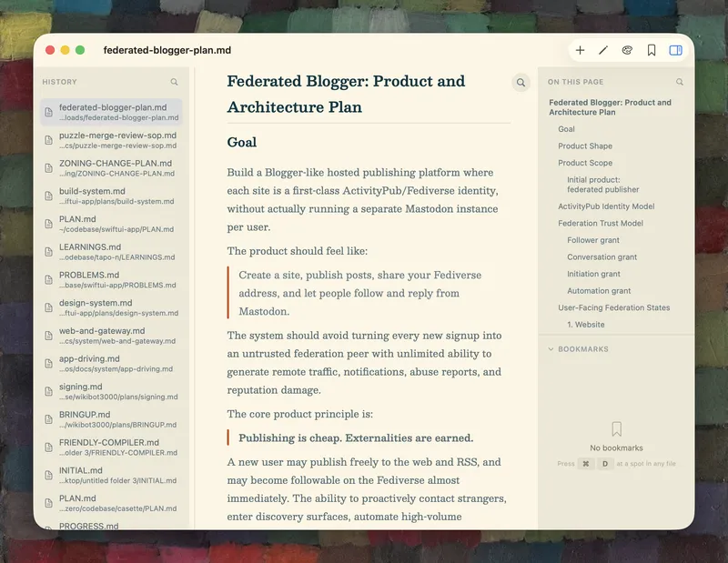Click file icon beside INITIAL.md
The height and width of the screenshot is (563, 728).
coord(49,475)
